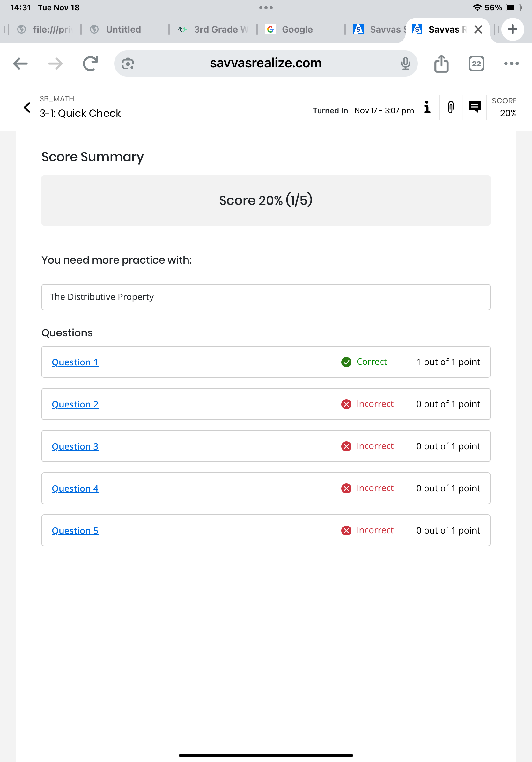Tap the assignment info icon
The height and width of the screenshot is (762, 532).
[427, 107]
